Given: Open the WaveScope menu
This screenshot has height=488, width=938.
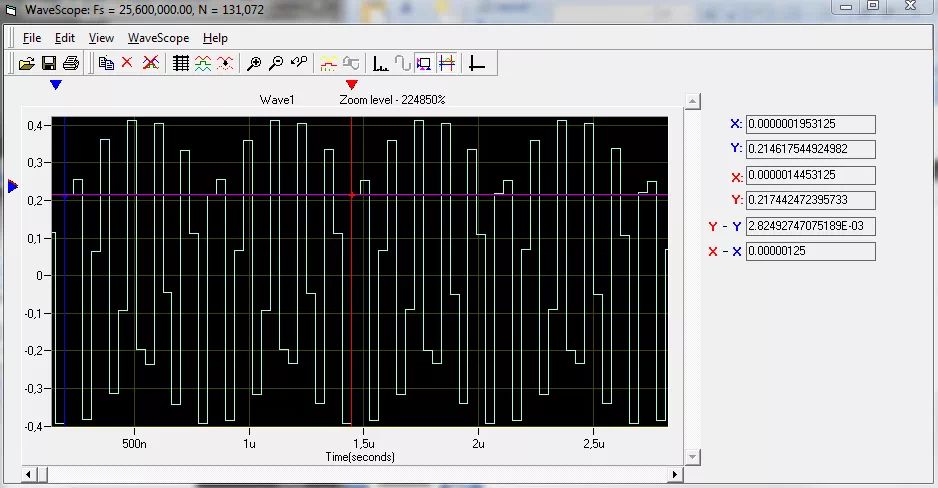Looking at the screenshot, I should tap(159, 38).
